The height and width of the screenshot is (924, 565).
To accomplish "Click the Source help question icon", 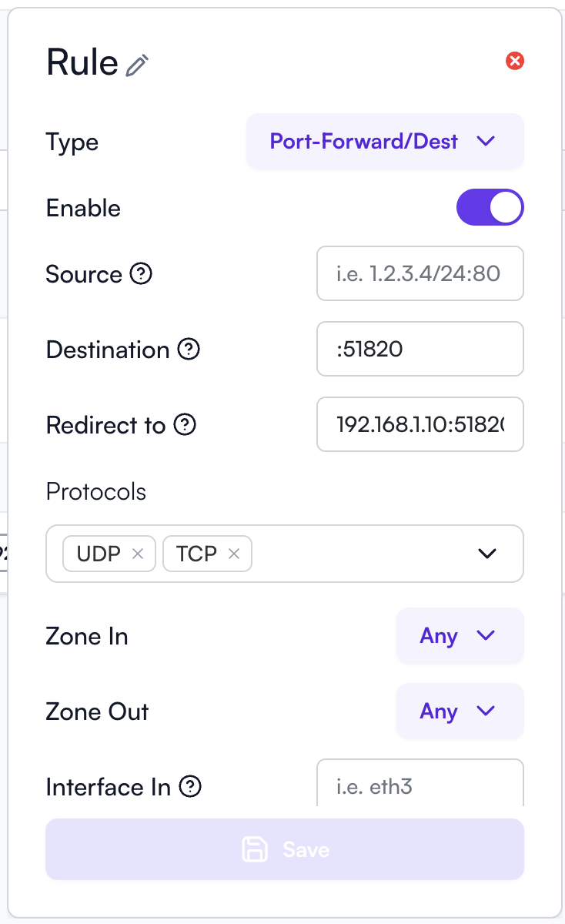I will 141,273.
